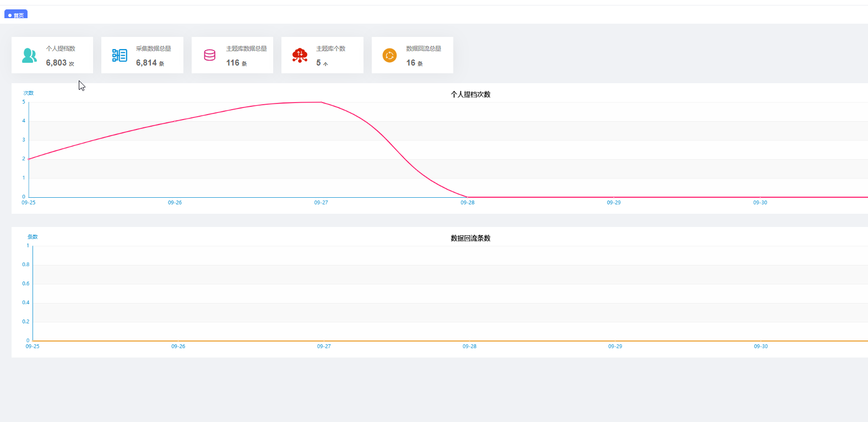Click the peak data point at 09-27 on the pink line
The height and width of the screenshot is (422, 868).
click(x=321, y=102)
